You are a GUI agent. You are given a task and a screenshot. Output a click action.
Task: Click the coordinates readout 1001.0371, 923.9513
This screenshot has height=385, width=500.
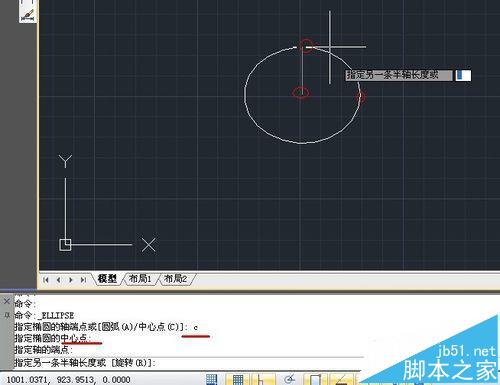point(68,380)
